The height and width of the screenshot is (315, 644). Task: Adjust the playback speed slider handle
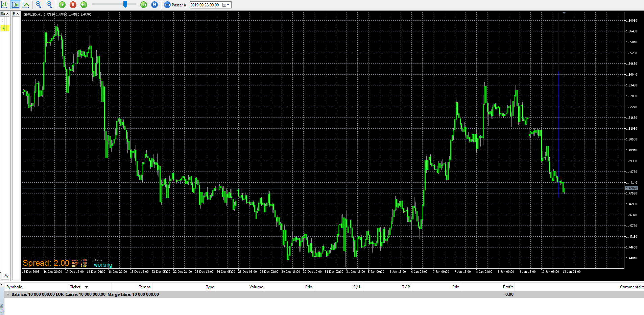click(125, 4)
